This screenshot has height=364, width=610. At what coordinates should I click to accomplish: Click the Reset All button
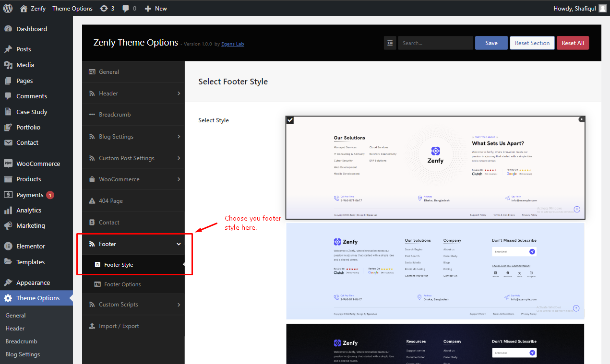pos(573,43)
